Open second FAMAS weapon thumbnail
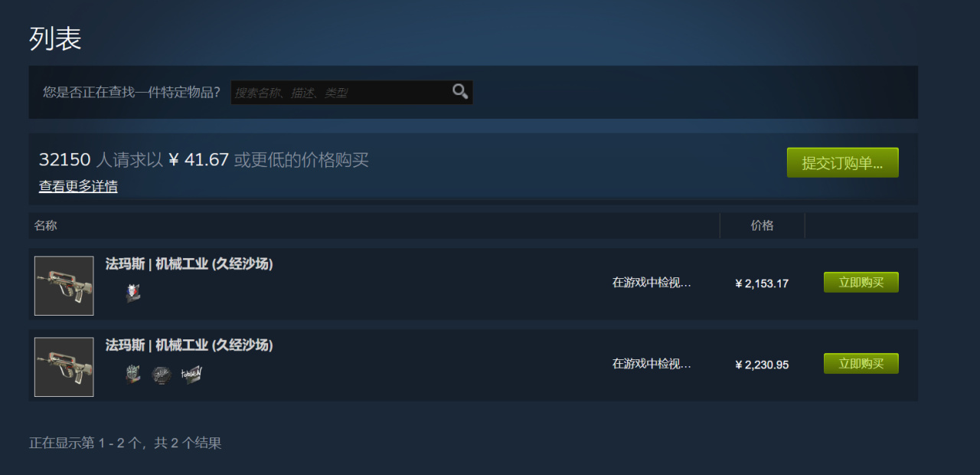The width and height of the screenshot is (980, 475). (x=64, y=367)
